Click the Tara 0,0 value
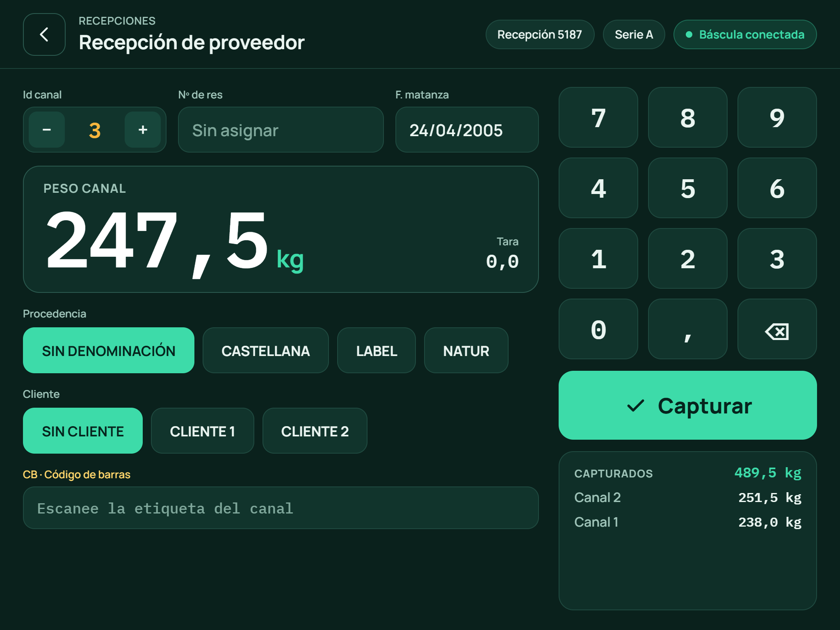The height and width of the screenshot is (630, 840). tap(502, 262)
